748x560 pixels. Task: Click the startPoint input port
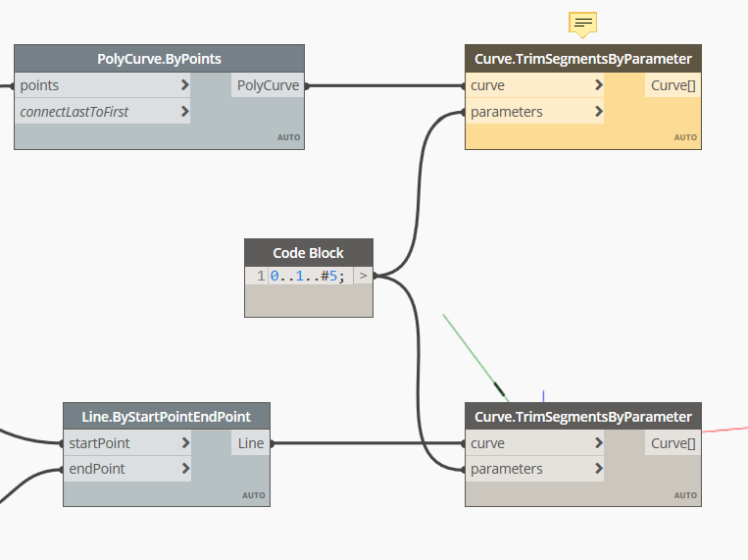pyautogui.click(x=127, y=443)
